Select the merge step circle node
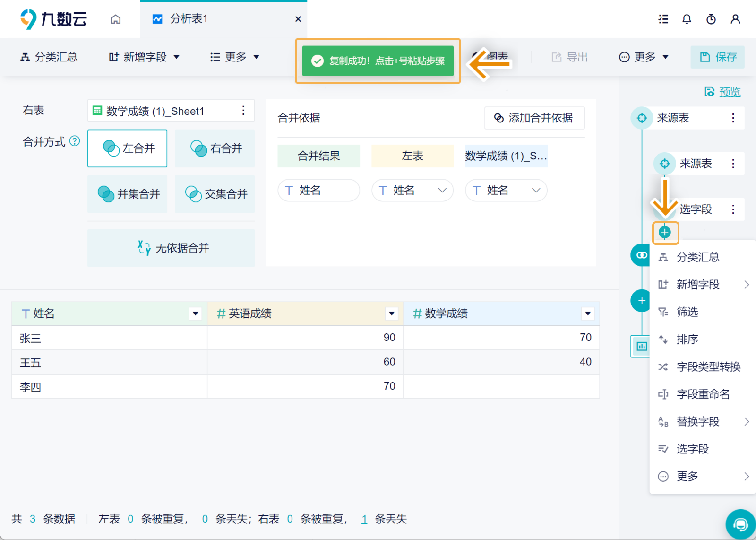Screen dimensions: 756x540 point(641,255)
